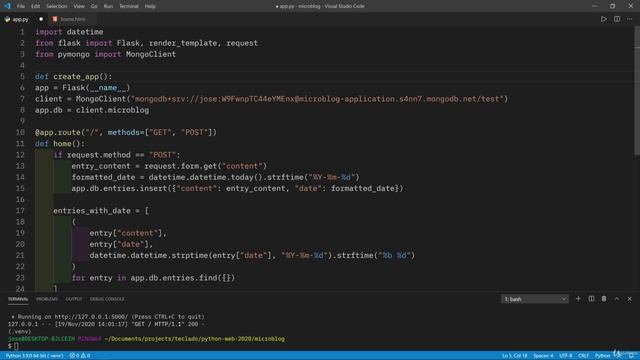640x360 pixels.
Task: Select the OUTPUT panel tab
Action: tap(73, 299)
